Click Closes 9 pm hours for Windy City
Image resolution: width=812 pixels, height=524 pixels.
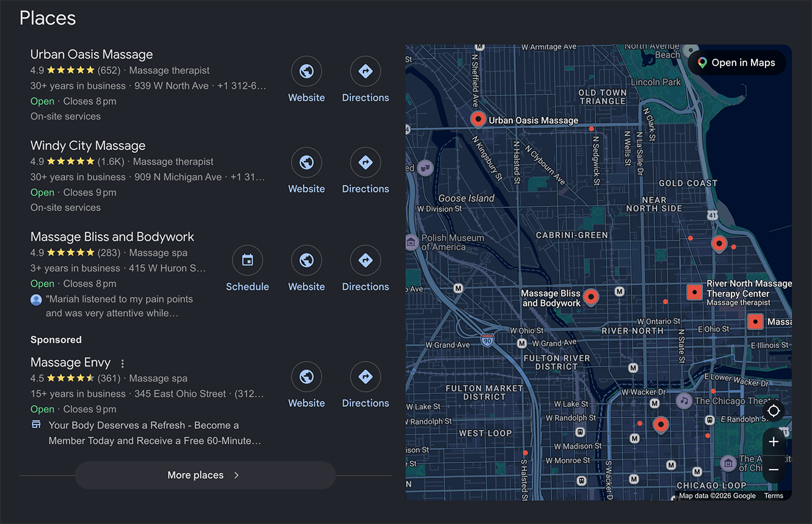click(90, 192)
